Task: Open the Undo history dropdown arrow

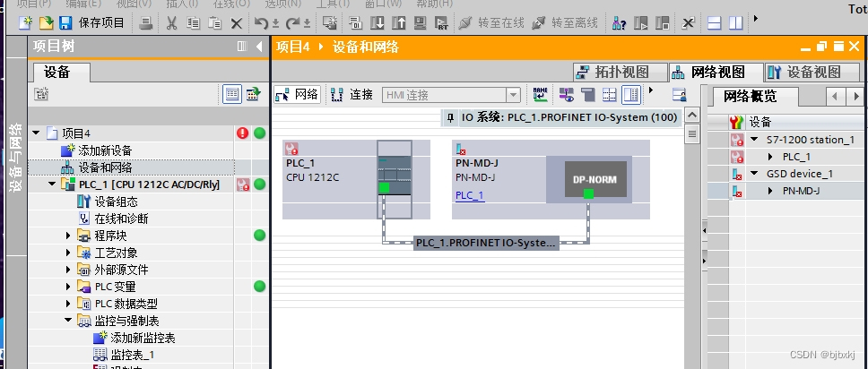Action: point(275,24)
